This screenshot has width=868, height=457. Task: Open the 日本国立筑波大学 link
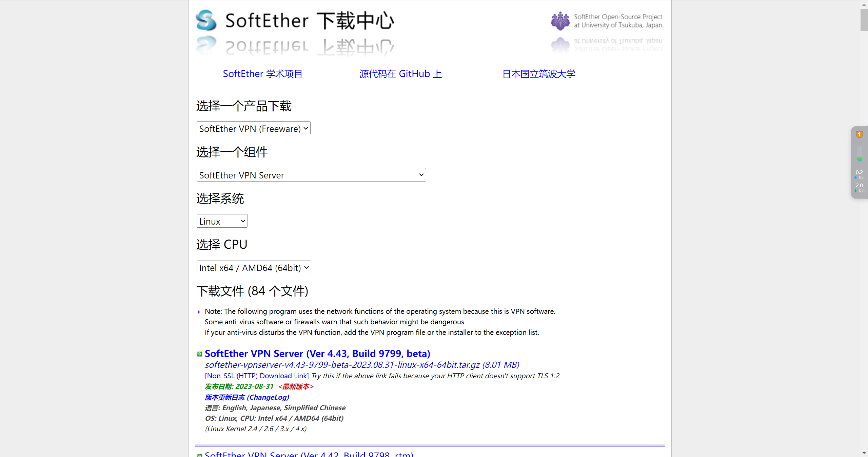[539, 74]
